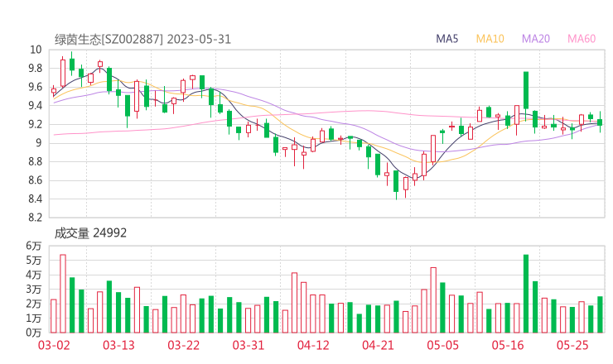Click the 8.4 price axis label
The height and width of the screenshot is (364, 613).
point(35,199)
